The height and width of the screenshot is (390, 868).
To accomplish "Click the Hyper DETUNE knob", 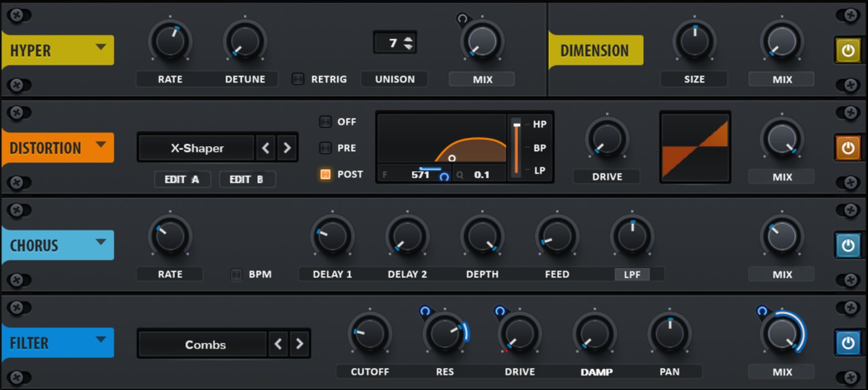I will pos(245,42).
